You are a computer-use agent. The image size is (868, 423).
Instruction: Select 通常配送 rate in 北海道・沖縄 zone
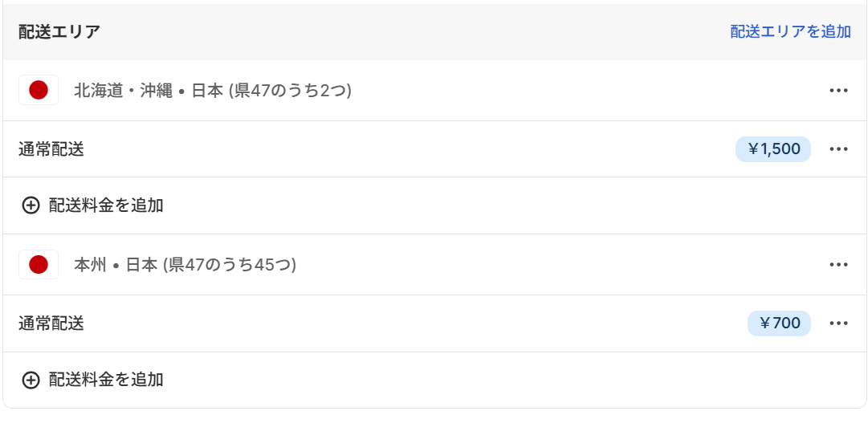[51, 149]
